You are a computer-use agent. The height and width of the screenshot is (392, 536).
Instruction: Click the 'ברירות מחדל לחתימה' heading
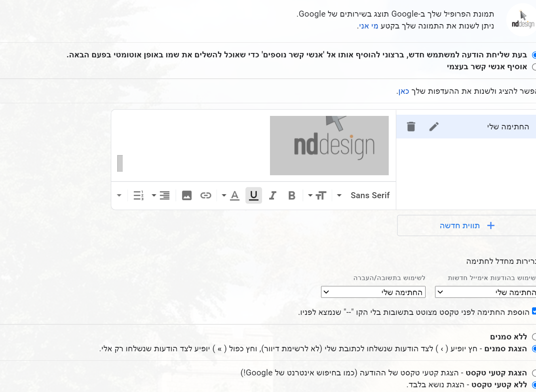point(501,261)
